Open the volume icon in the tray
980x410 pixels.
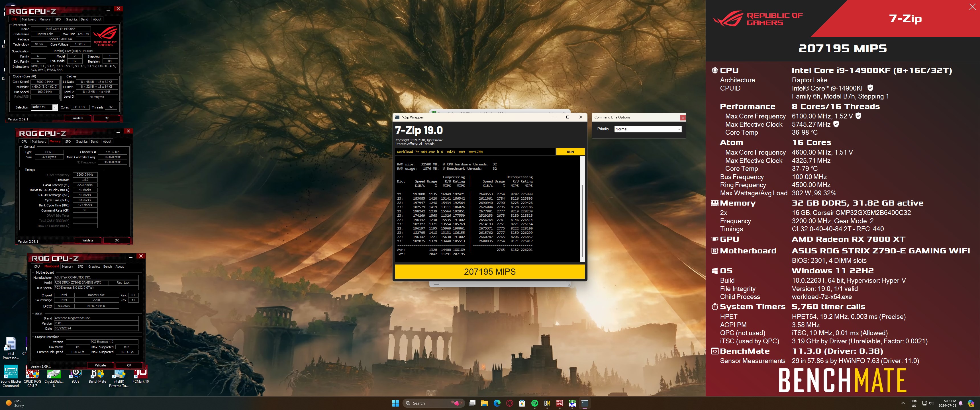pos(931,403)
